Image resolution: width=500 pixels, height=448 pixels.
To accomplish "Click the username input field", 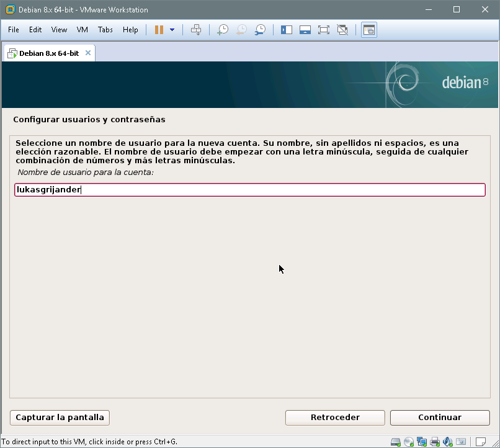I will click(x=249, y=190).
